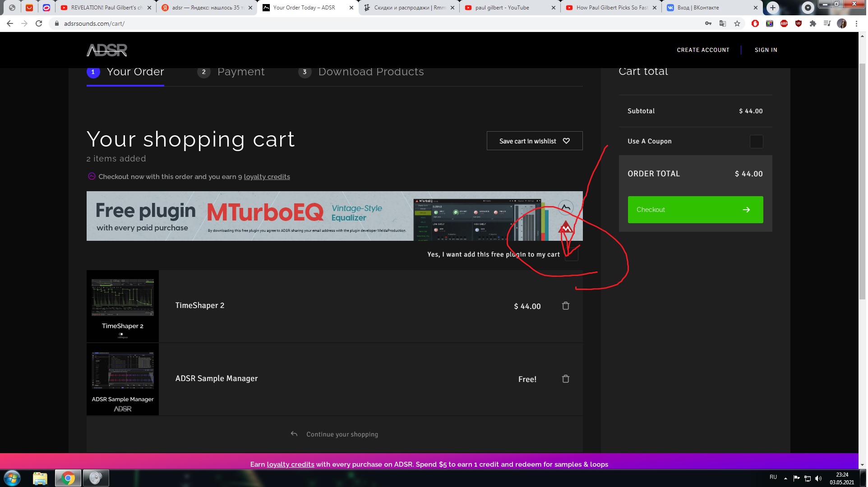Tick the free plugin add-to-cart checkbox
The image size is (868, 487).
pos(573,255)
